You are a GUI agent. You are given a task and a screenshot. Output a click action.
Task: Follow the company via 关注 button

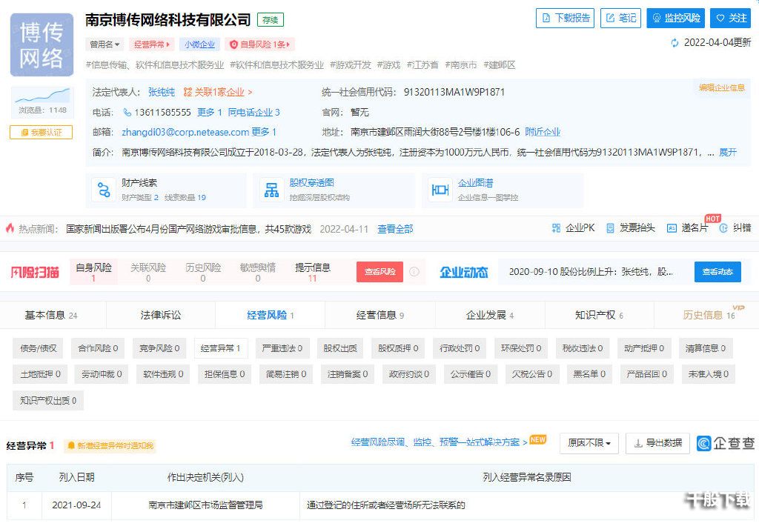pyautogui.click(x=731, y=18)
